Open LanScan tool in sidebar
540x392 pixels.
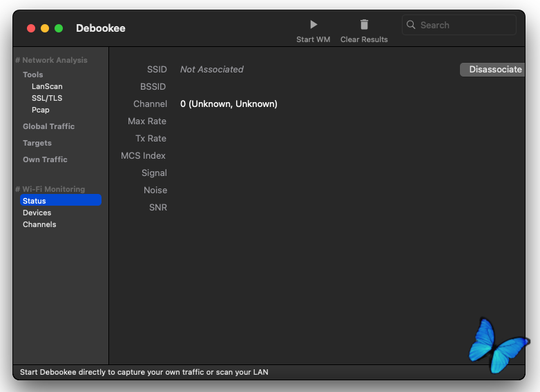47,86
